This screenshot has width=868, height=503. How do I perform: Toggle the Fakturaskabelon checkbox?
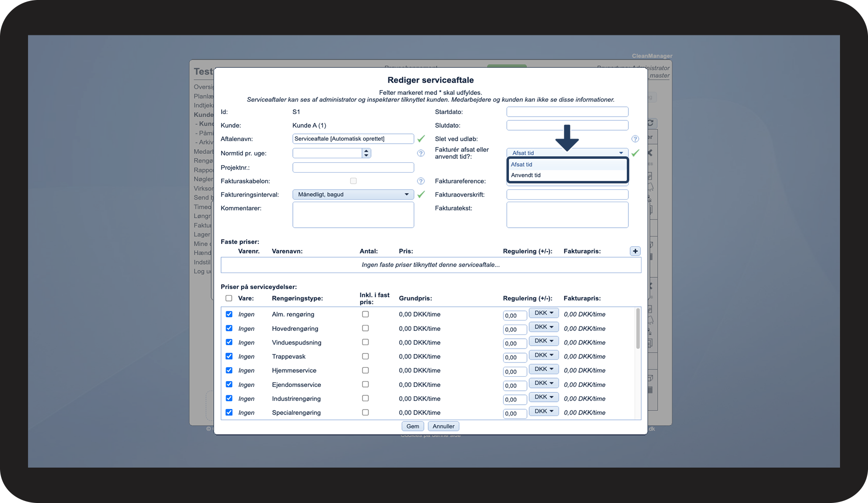tap(353, 181)
